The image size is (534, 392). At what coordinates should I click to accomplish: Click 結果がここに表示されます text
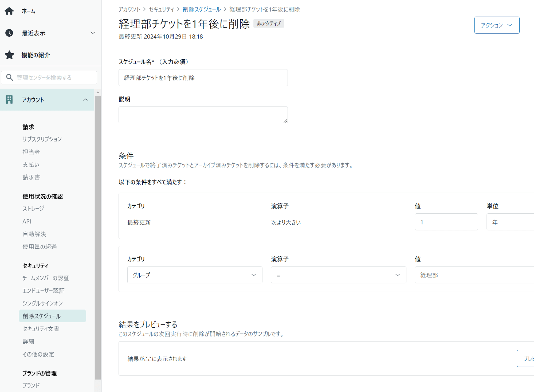[157, 359]
